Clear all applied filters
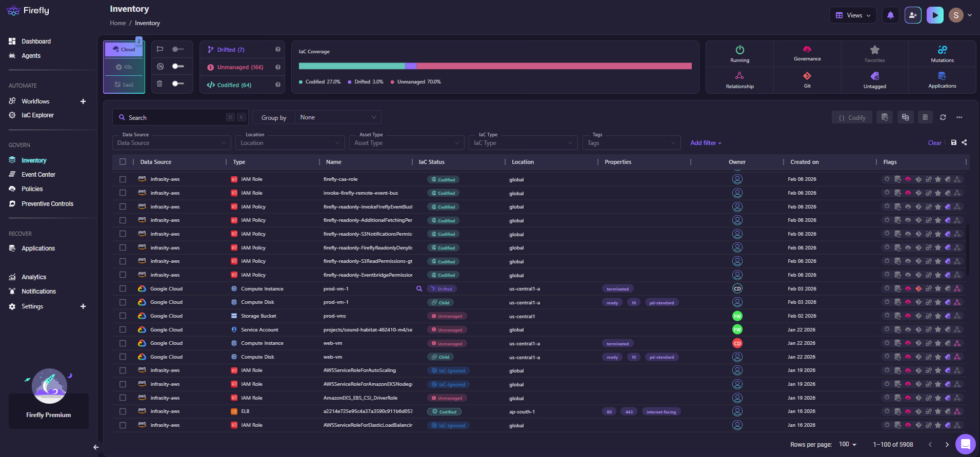980x457 pixels. (934, 143)
